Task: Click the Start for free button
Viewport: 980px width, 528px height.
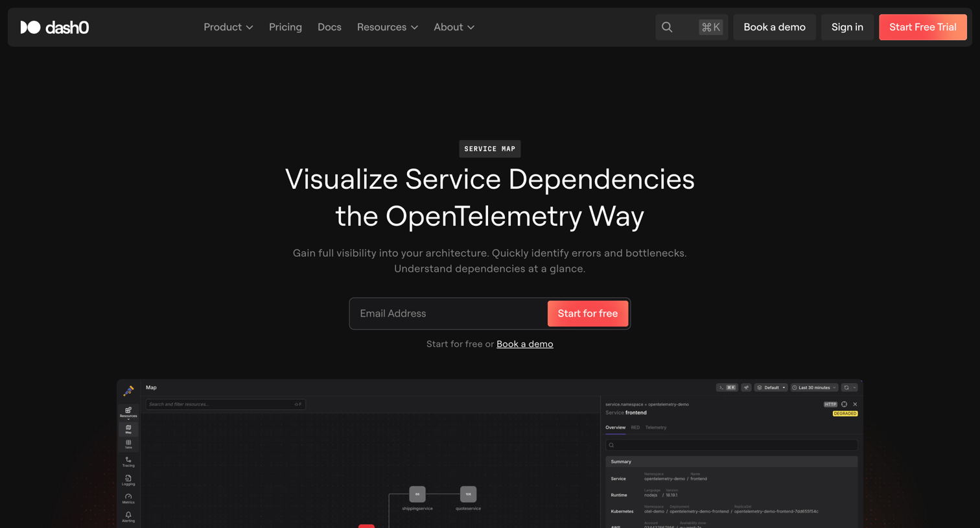Action: click(588, 313)
